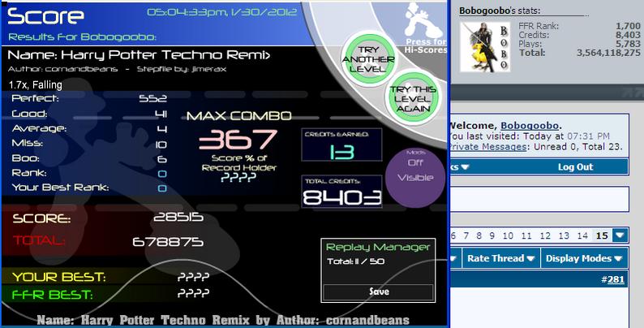Go to thread page 14

(582, 235)
